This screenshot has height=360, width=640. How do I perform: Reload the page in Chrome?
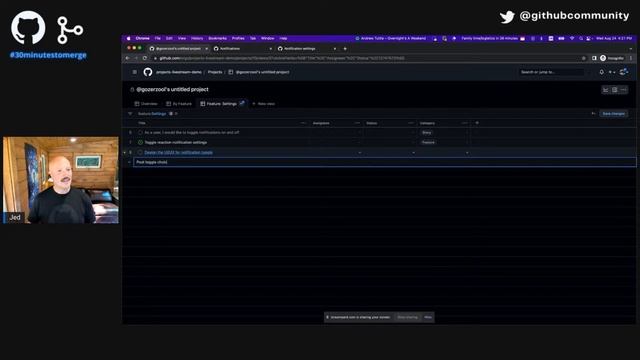[144, 58]
